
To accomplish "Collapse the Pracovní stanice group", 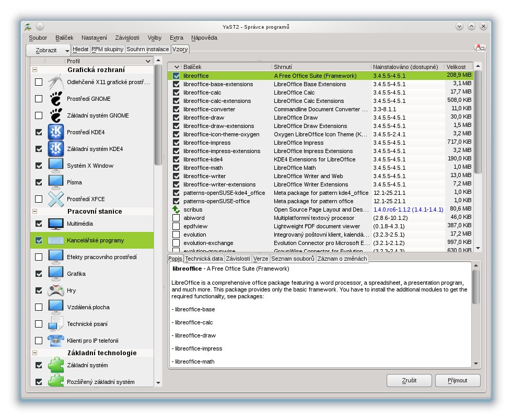I will pos(34,212).
